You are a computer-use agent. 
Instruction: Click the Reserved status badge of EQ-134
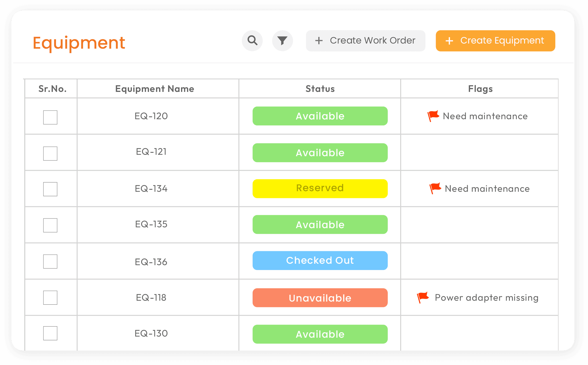[320, 189]
